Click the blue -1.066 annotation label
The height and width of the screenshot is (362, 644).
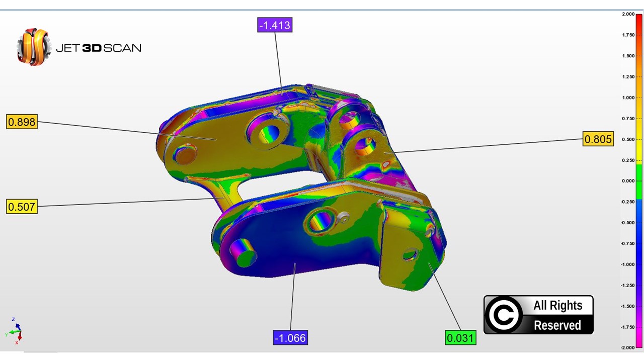coord(290,338)
